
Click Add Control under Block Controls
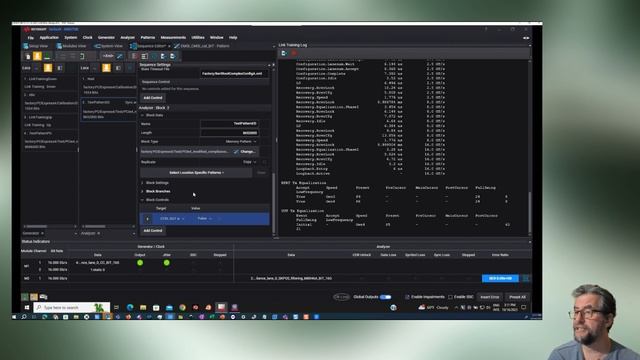[x=153, y=231]
